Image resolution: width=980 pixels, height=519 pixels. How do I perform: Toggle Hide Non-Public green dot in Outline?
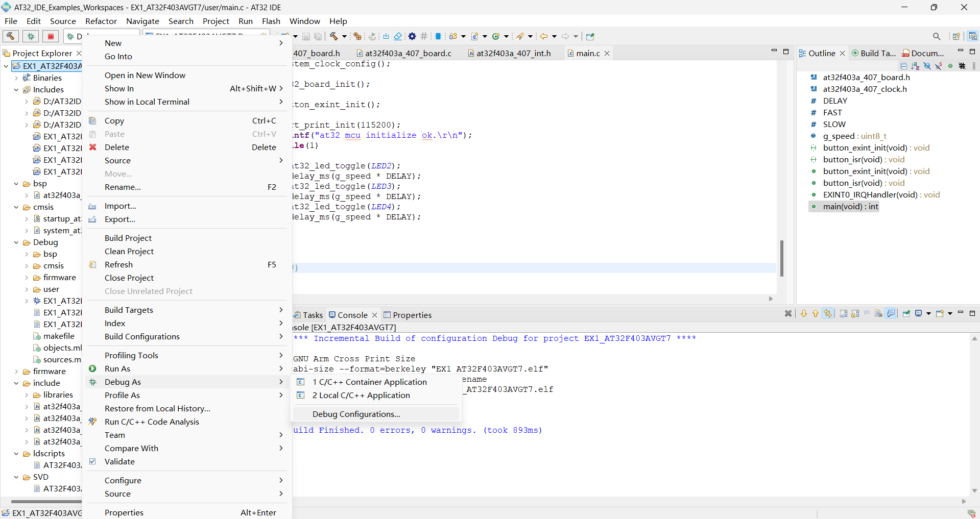pos(950,66)
